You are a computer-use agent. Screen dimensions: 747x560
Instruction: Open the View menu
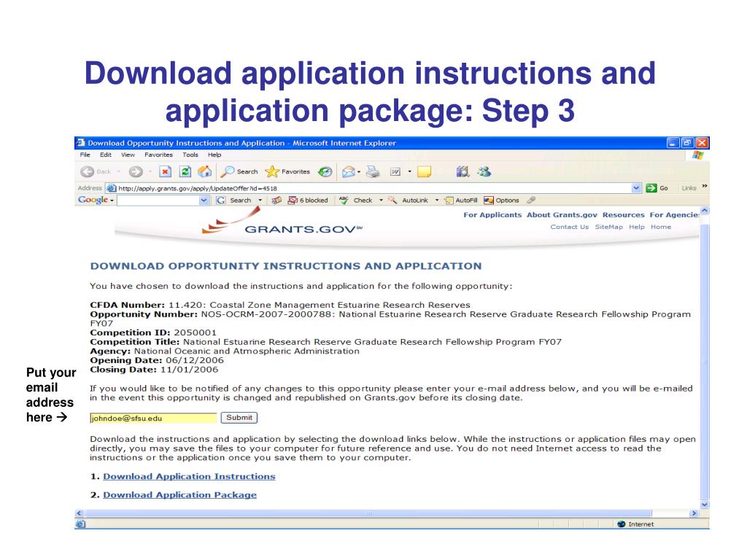[x=128, y=155]
